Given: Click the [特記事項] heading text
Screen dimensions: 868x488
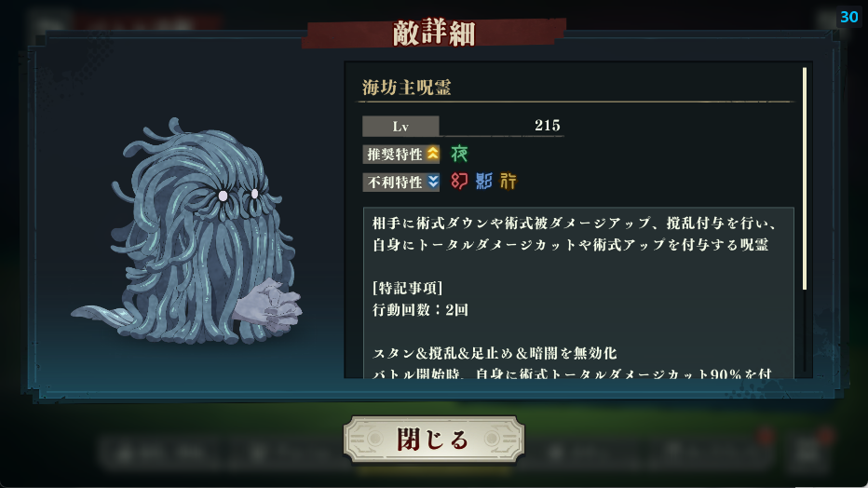Looking at the screenshot, I should 407,288.
